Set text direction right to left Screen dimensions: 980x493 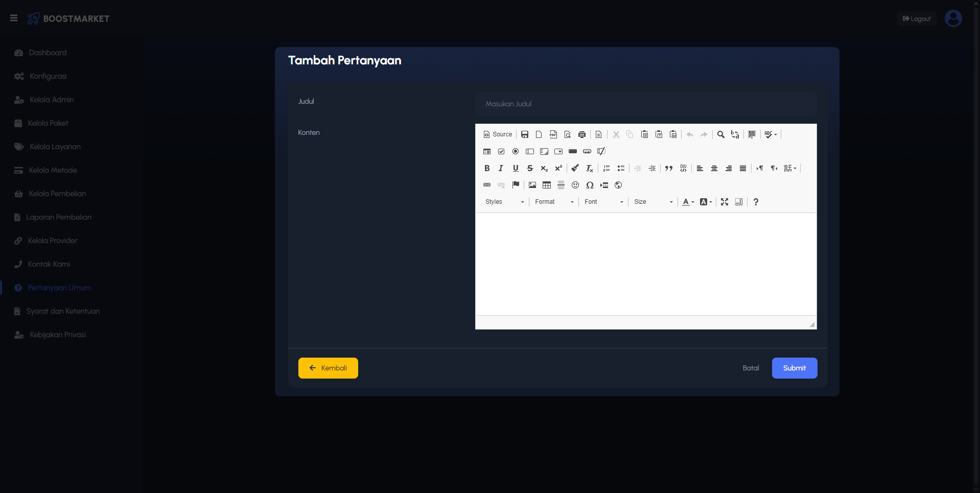774,168
